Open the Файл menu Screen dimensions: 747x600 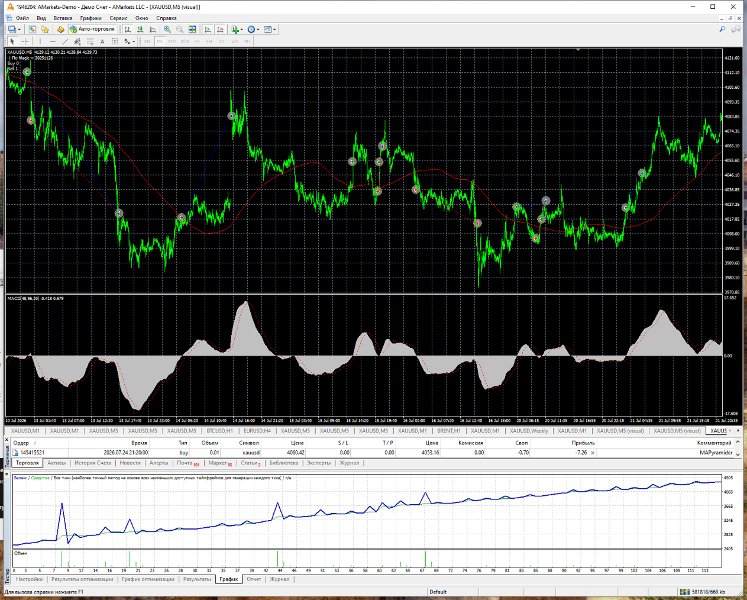click(x=22, y=18)
